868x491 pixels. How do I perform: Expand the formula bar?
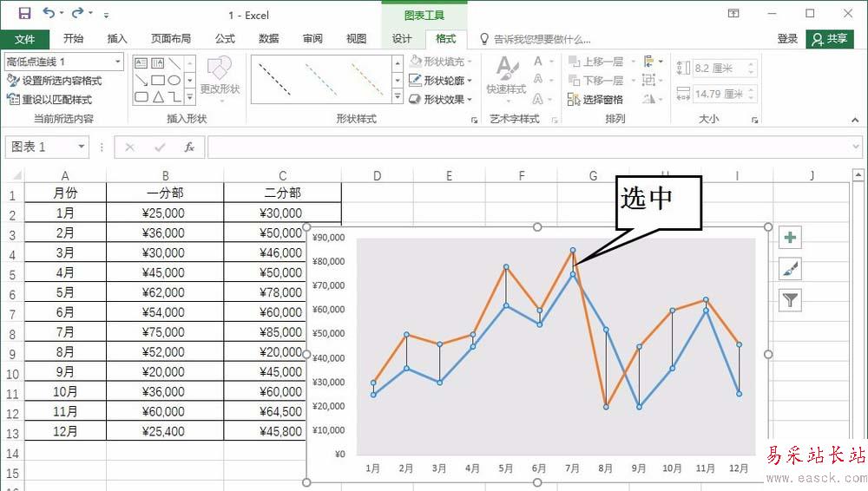tap(857, 147)
